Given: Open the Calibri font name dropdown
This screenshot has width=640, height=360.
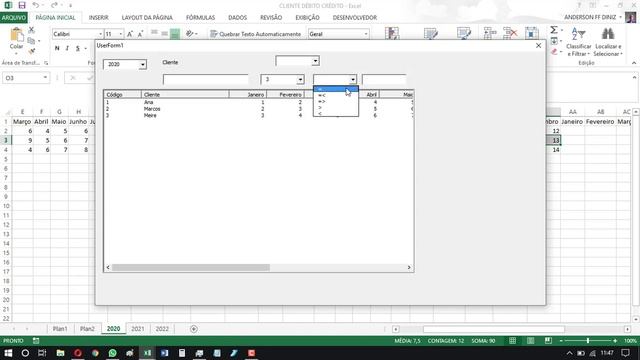Looking at the screenshot, I should pyautogui.click(x=100, y=34).
